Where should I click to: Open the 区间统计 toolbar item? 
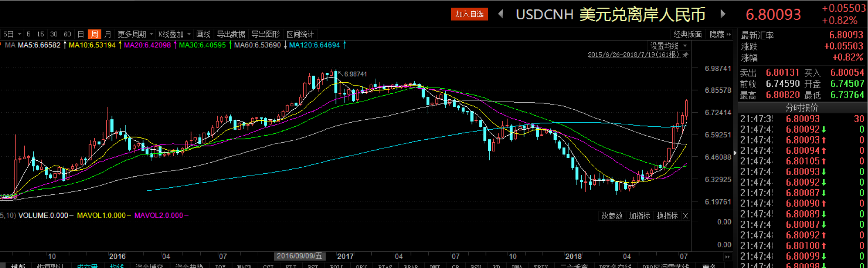[x=300, y=34]
